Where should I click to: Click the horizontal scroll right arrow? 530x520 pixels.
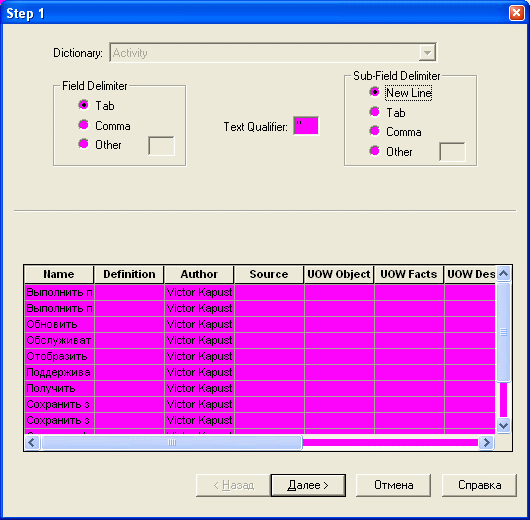(487, 442)
